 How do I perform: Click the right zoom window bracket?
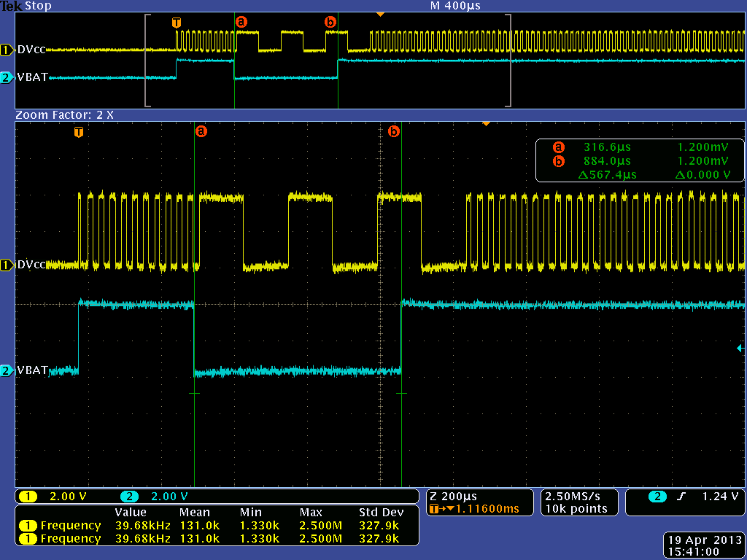click(508, 61)
